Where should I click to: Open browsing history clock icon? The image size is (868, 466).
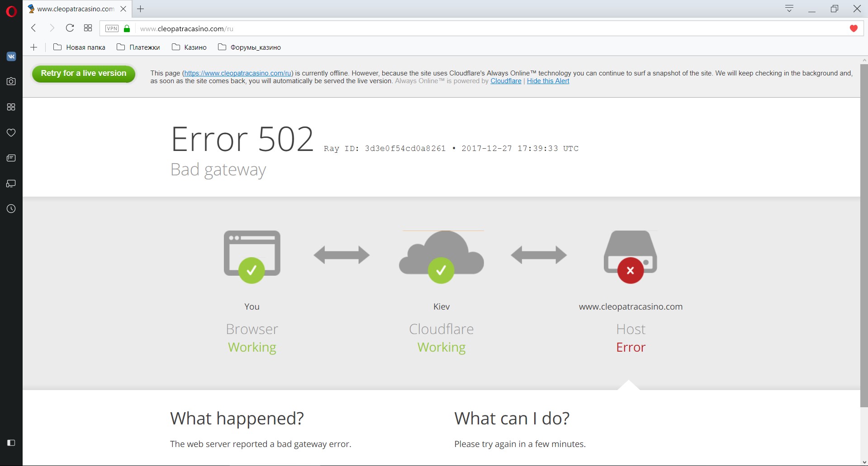point(11,209)
